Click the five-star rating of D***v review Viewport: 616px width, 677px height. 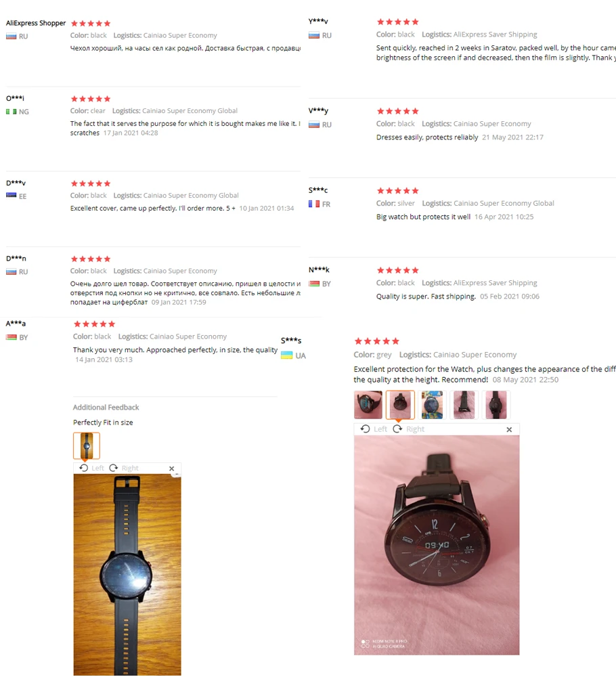(x=91, y=183)
